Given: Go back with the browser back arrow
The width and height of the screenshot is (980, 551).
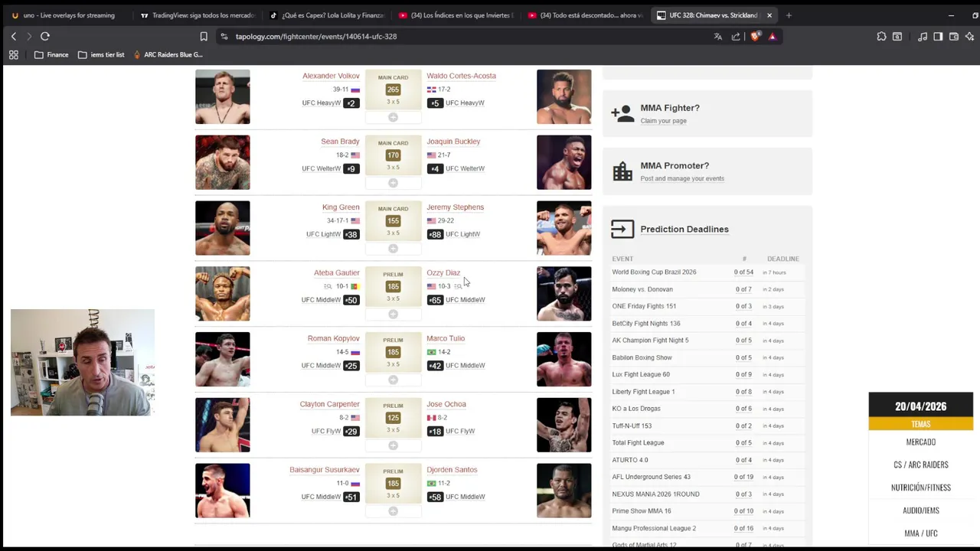Looking at the screenshot, I should pyautogui.click(x=13, y=36).
